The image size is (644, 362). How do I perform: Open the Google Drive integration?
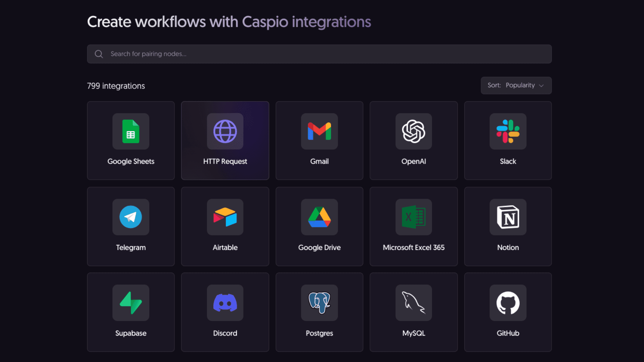point(319,217)
